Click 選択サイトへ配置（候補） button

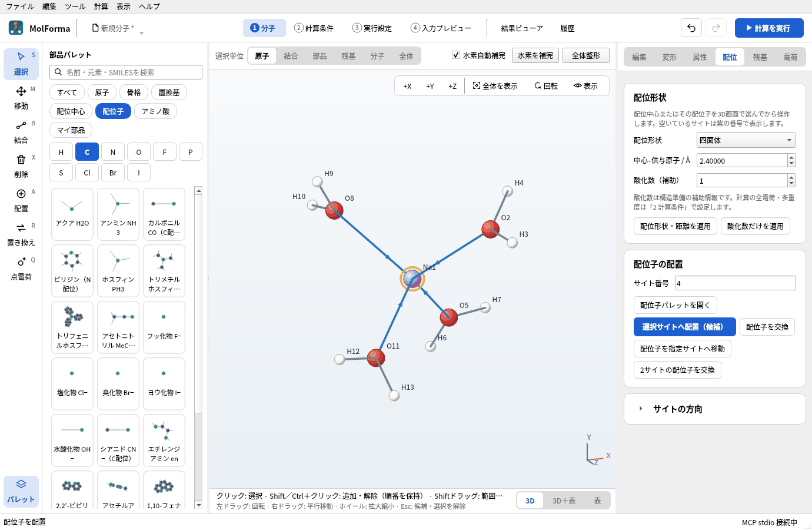coord(685,327)
